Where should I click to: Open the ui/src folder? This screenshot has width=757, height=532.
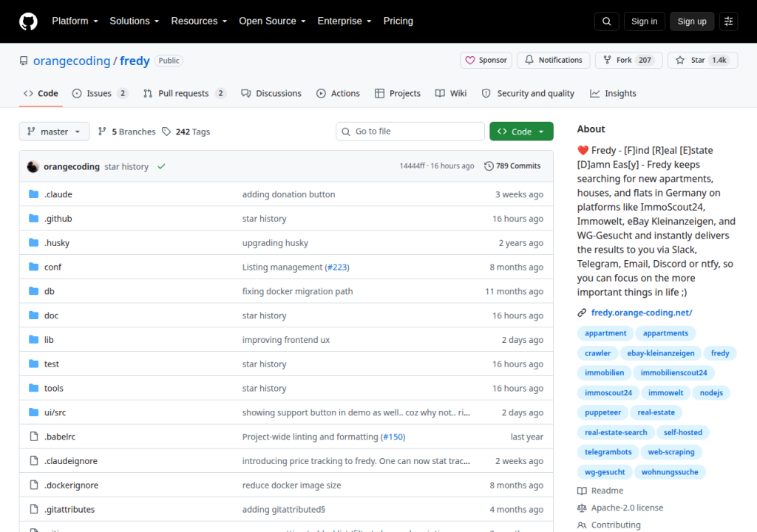tap(55, 412)
